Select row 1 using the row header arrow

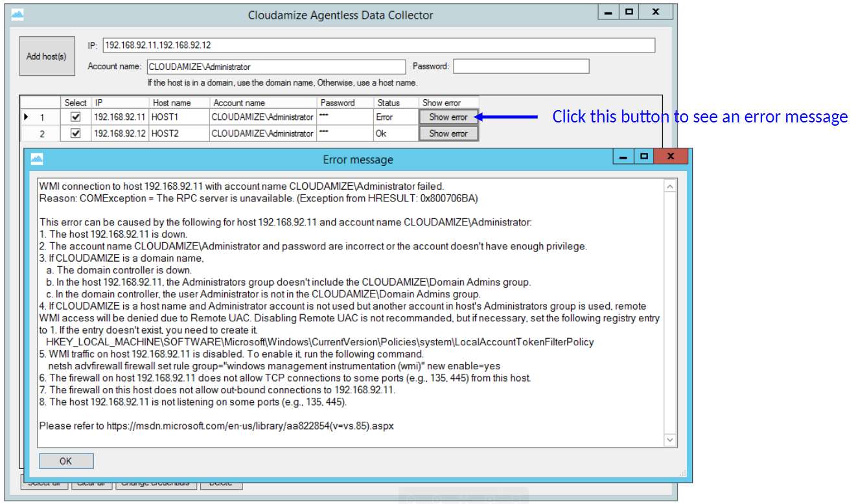click(27, 117)
